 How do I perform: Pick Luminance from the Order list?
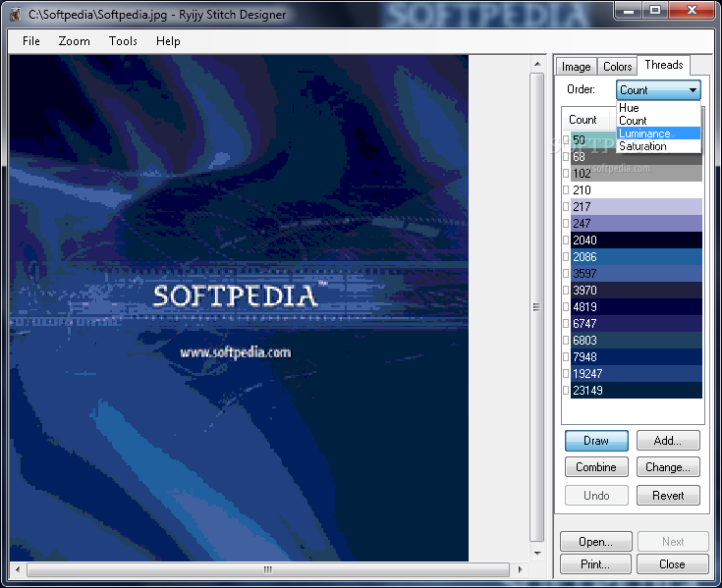(x=658, y=134)
